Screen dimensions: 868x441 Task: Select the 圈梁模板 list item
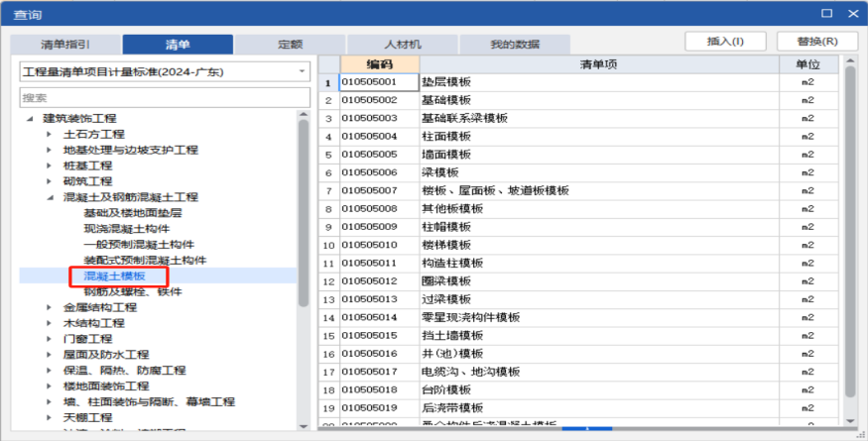pyautogui.click(x=446, y=281)
